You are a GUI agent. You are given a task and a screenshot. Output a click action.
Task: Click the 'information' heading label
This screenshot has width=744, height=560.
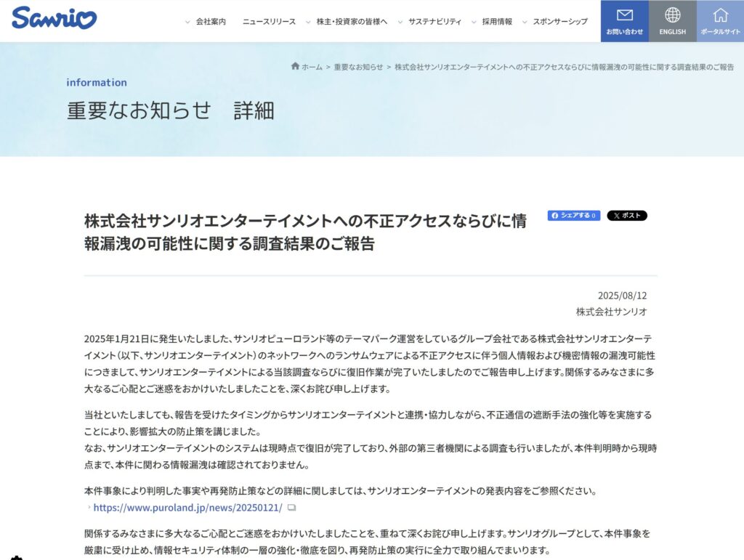pos(97,82)
